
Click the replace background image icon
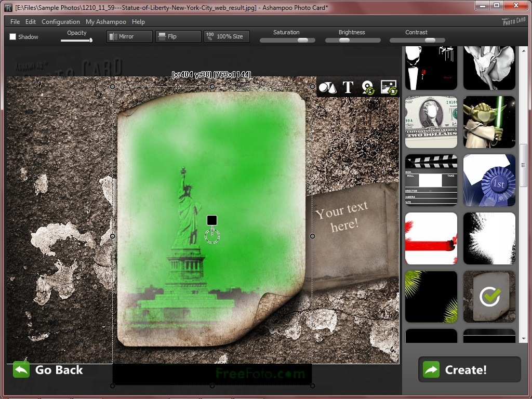point(389,88)
